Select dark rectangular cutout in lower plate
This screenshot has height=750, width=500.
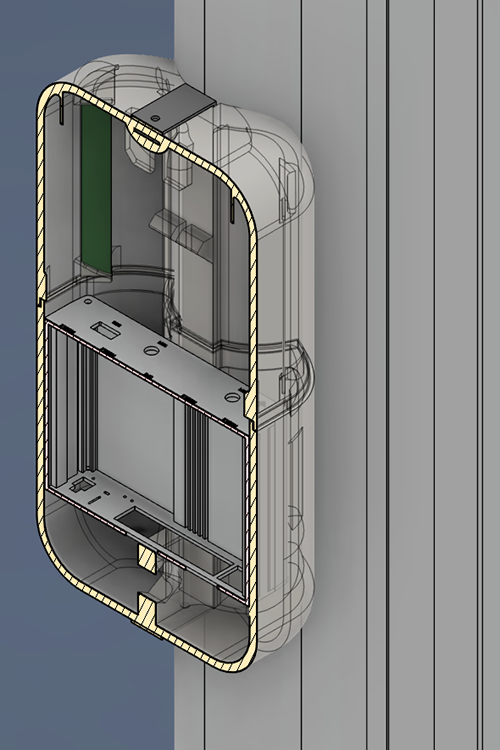(140, 522)
